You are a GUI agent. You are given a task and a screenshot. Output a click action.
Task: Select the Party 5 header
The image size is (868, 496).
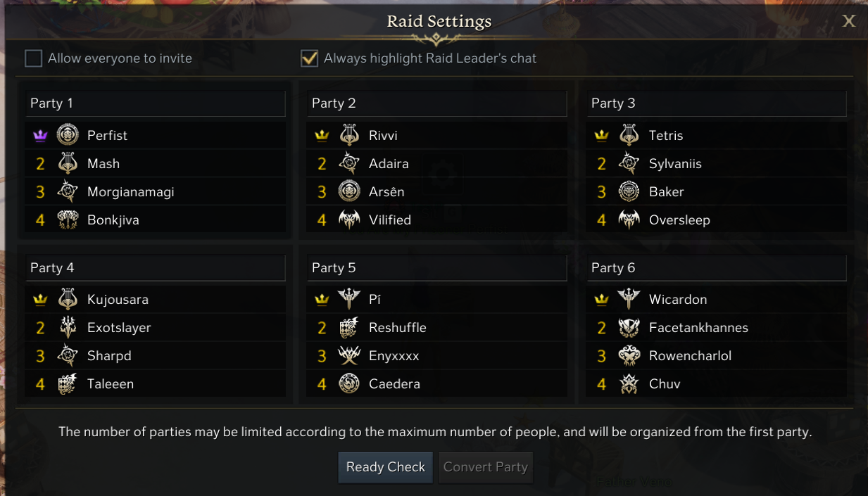tap(436, 267)
